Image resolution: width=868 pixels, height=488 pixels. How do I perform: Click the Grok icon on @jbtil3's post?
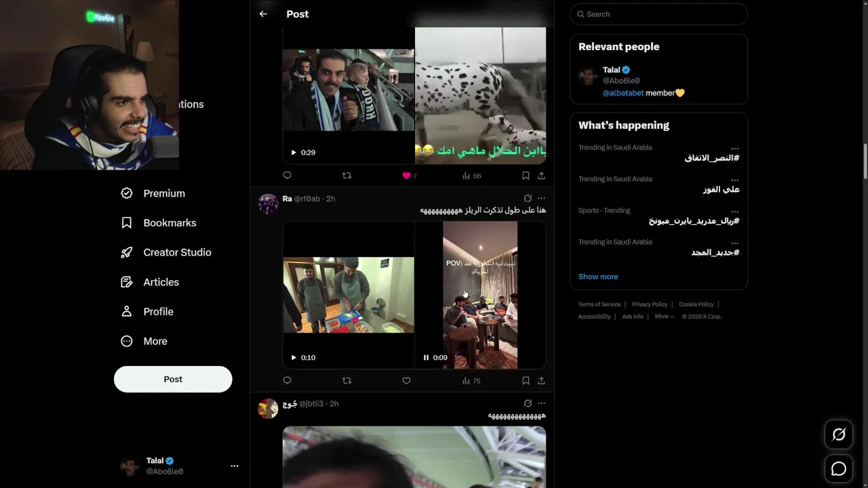tap(528, 403)
